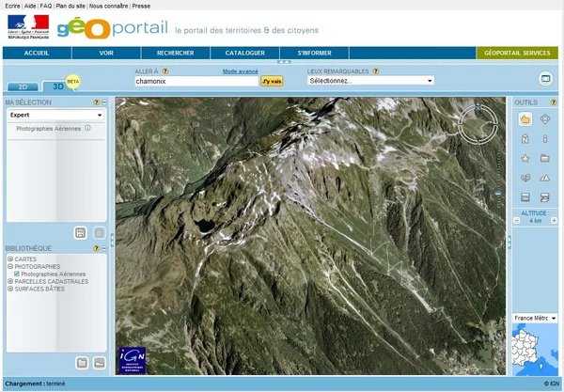The image size is (564, 392).
Task: Collapse the Bibliothèque panel
Action: (x=104, y=248)
